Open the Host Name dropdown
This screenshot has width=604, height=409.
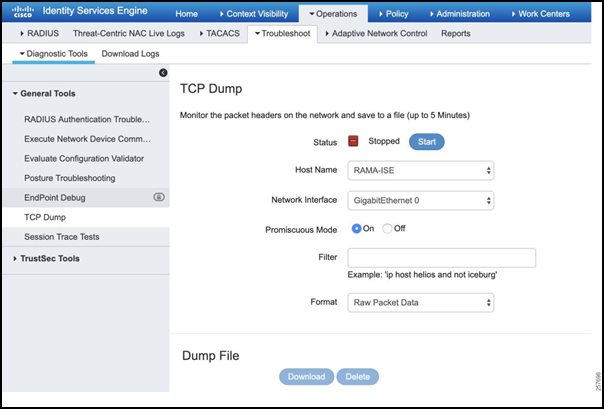point(421,170)
